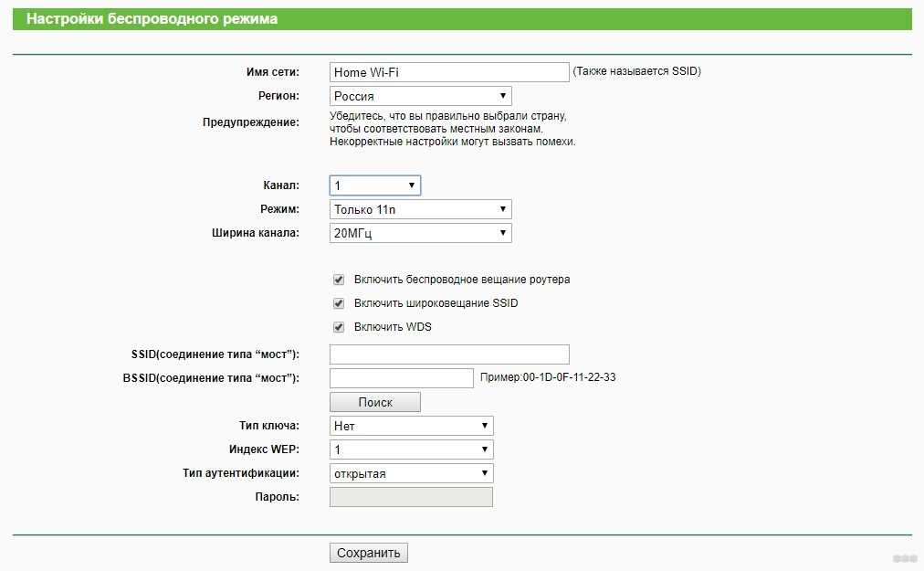This screenshot has width=924, height=571.
Task: Click the Включить WDS label text
Action: click(393, 327)
